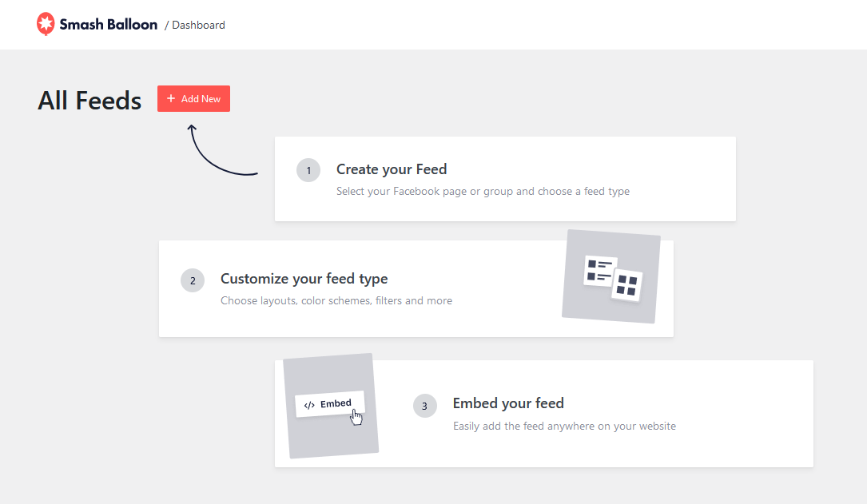Click the code brackets Embed icon
The height and width of the screenshot is (504, 867).
(309, 405)
